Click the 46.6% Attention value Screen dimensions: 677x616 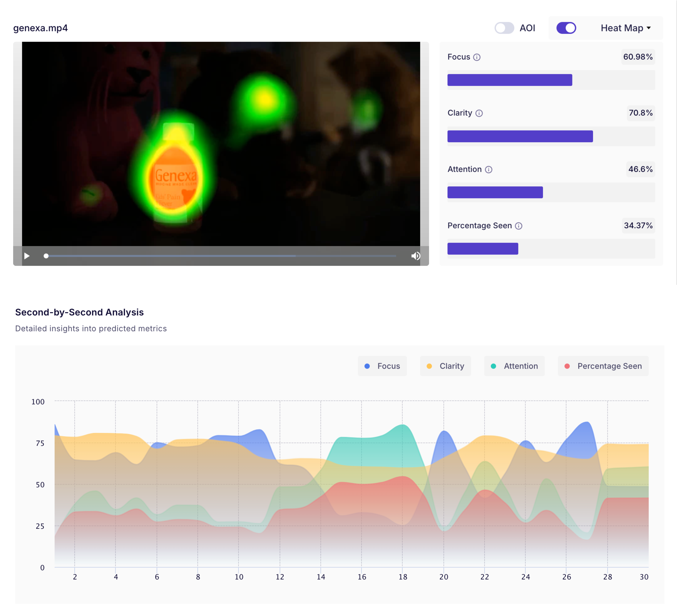click(x=641, y=169)
